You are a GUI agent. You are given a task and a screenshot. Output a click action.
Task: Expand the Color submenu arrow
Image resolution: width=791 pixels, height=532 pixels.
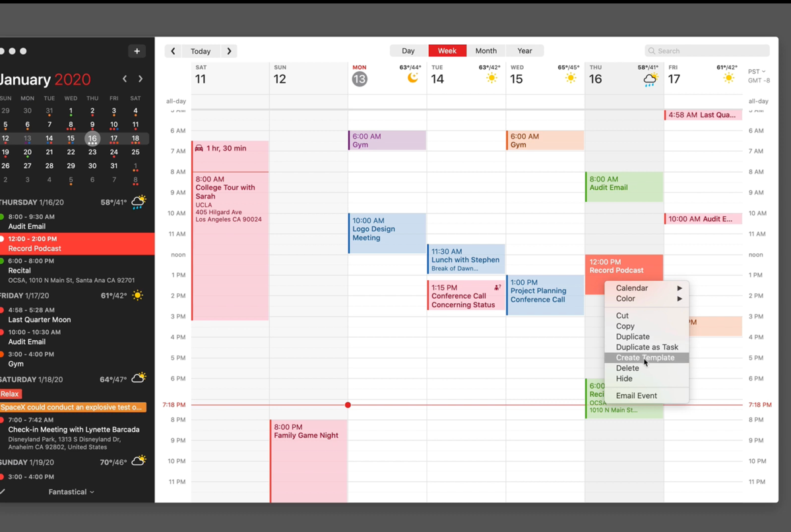(680, 299)
